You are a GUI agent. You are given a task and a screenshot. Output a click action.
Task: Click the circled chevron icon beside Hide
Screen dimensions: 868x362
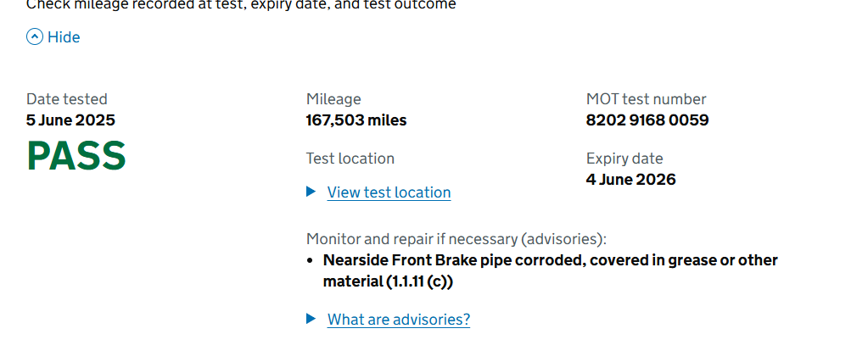click(x=35, y=36)
